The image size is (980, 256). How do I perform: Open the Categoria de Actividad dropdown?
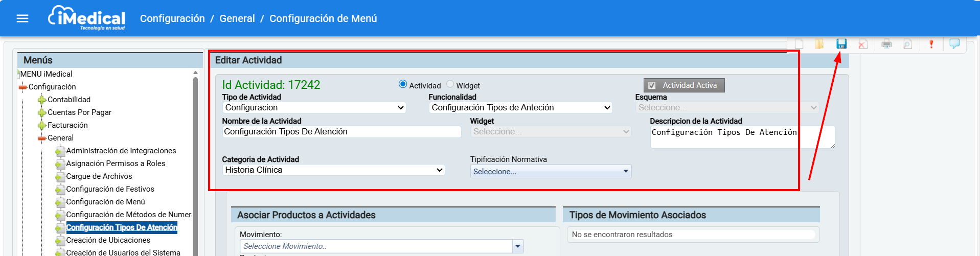333,170
